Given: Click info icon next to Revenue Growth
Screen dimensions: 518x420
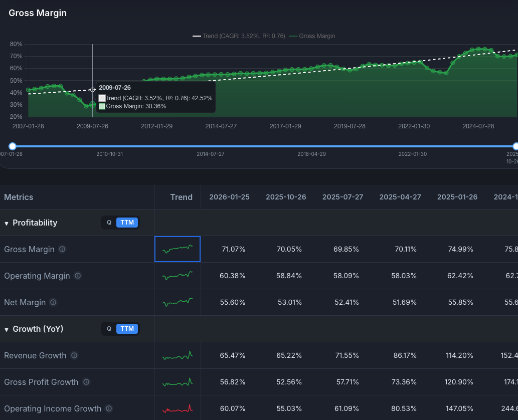Looking at the screenshot, I should point(74,355).
